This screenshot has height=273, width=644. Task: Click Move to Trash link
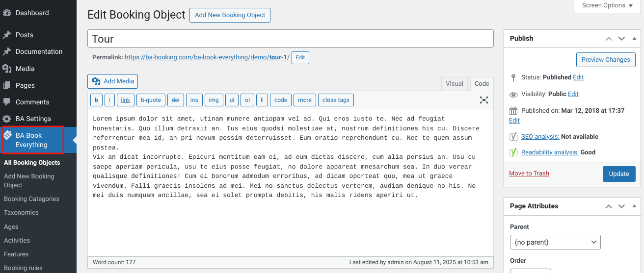click(x=529, y=174)
